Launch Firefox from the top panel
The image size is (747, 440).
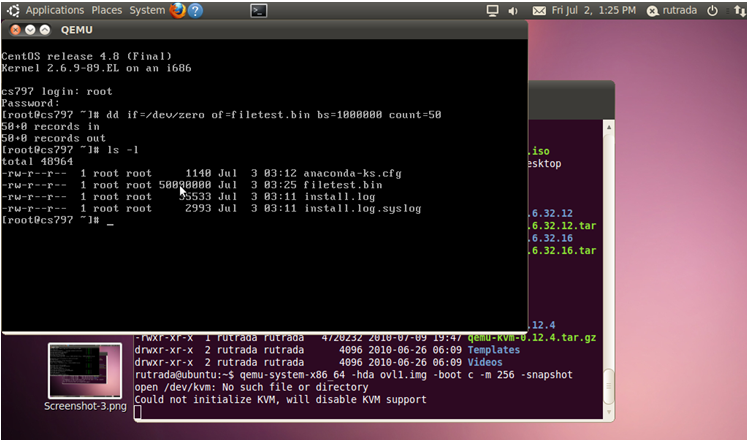(178, 10)
